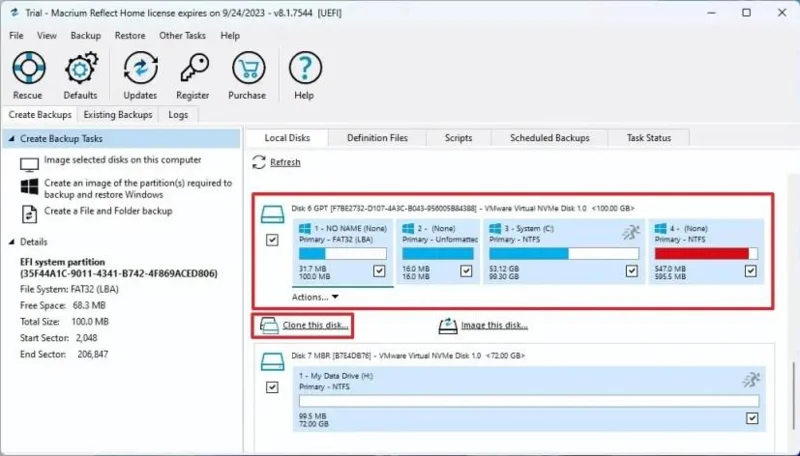Click the File and Folder backup icon
800x456 pixels.
(x=29, y=214)
